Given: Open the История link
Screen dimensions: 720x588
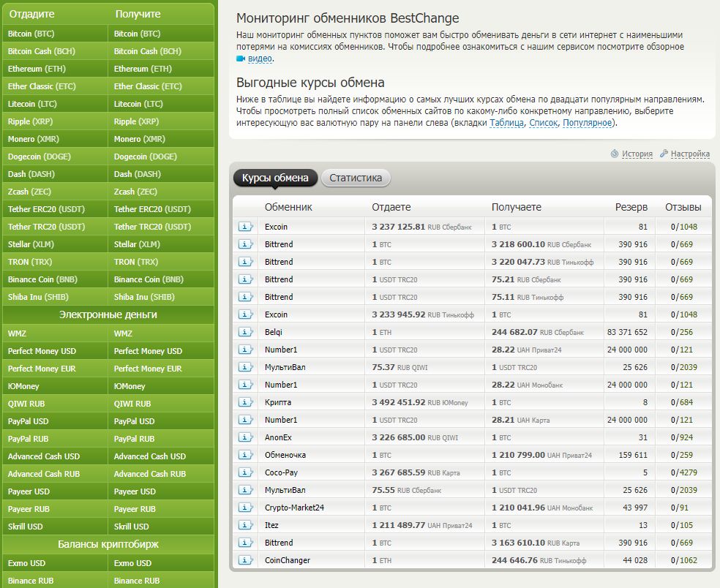Looking at the screenshot, I should point(637,154).
